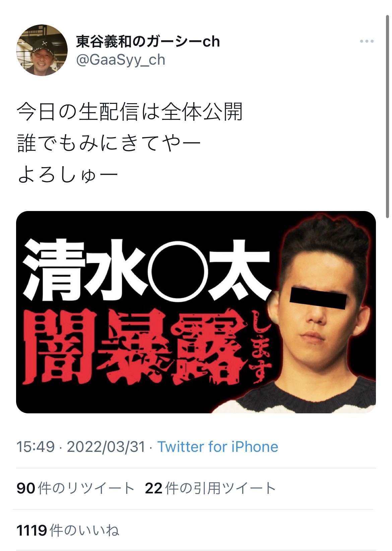
Task: Open display name 東谷義和のガーシーch
Action: pyautogui.click(x=148, y=42)
